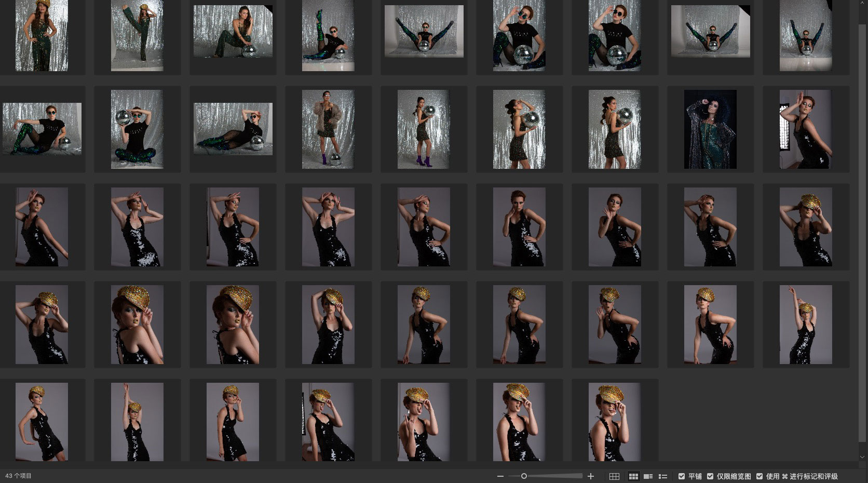Toggle the 仅限缩览图 checkbox
868x483 pixels.
pyautogui.click(x=710, y=476)
